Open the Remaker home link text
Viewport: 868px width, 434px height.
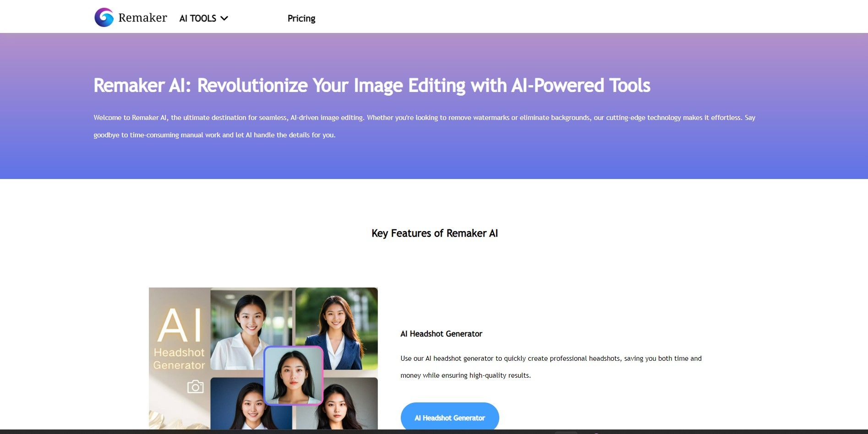point(142,18)
